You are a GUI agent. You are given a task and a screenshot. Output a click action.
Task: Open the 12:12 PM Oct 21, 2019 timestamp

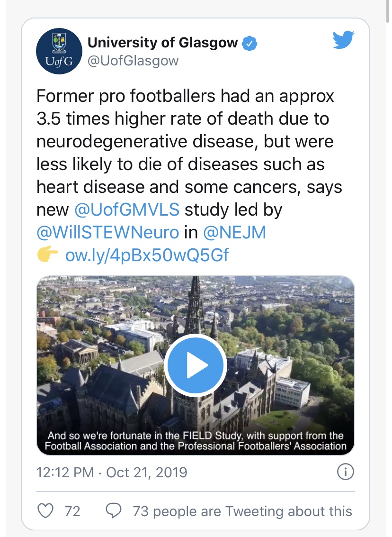tap(112, 473)
